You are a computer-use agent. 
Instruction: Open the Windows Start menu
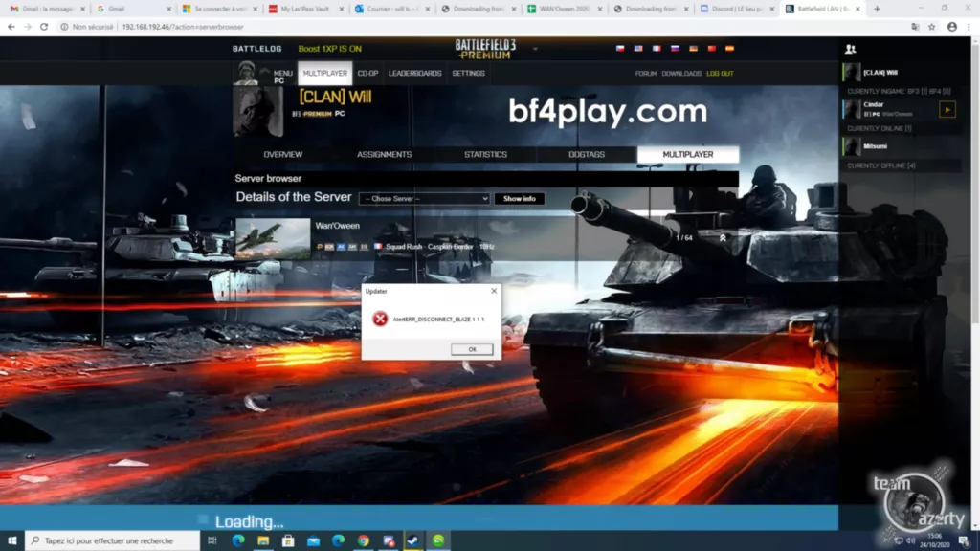[x=11, y=540]
